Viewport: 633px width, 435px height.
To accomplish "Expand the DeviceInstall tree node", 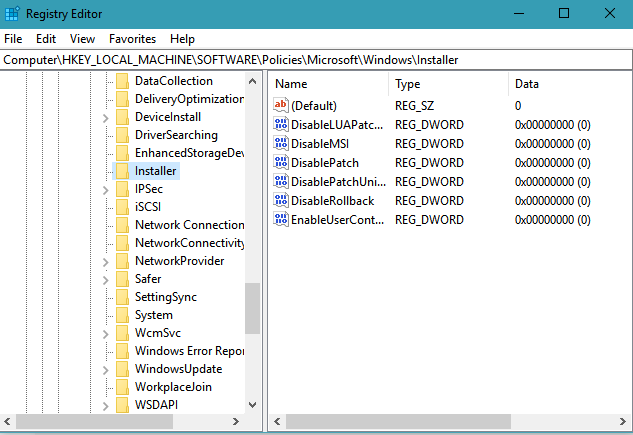I will [x=106, y=117].
